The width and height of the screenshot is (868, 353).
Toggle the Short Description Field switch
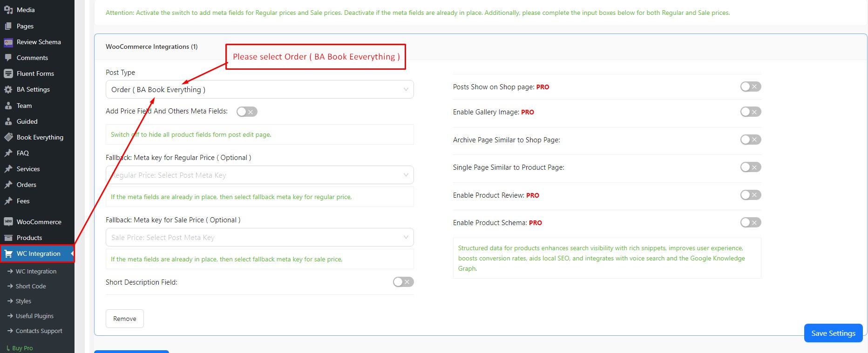[x=403, y=282]
